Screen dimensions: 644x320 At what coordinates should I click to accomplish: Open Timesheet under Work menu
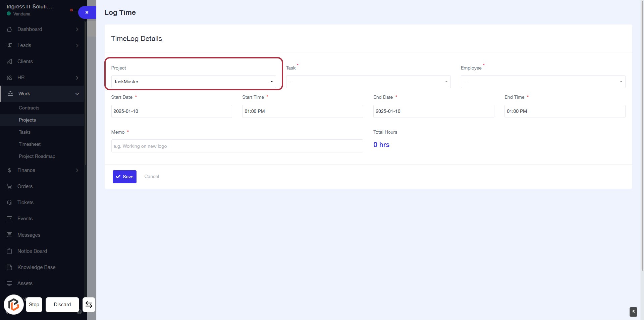pos(30,144)
